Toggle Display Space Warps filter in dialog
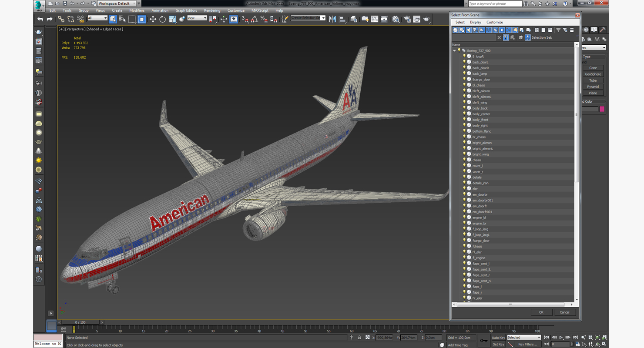The height and width of the screenshot is (348, 644). click(x=489, y=30)
